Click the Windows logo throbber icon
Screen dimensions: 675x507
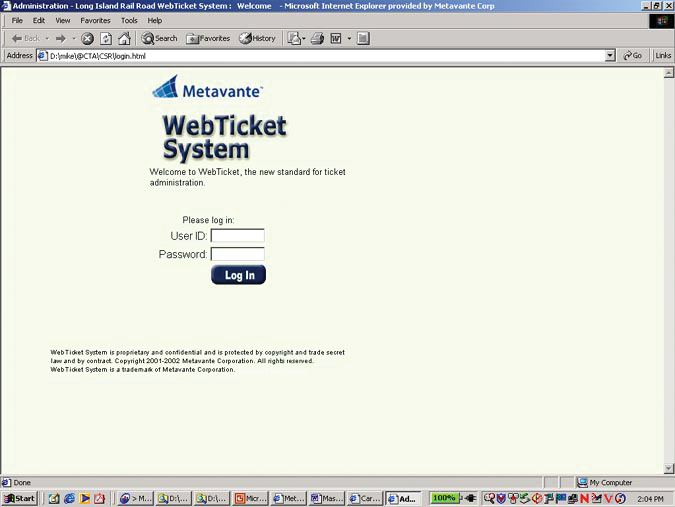click(661, 21)
